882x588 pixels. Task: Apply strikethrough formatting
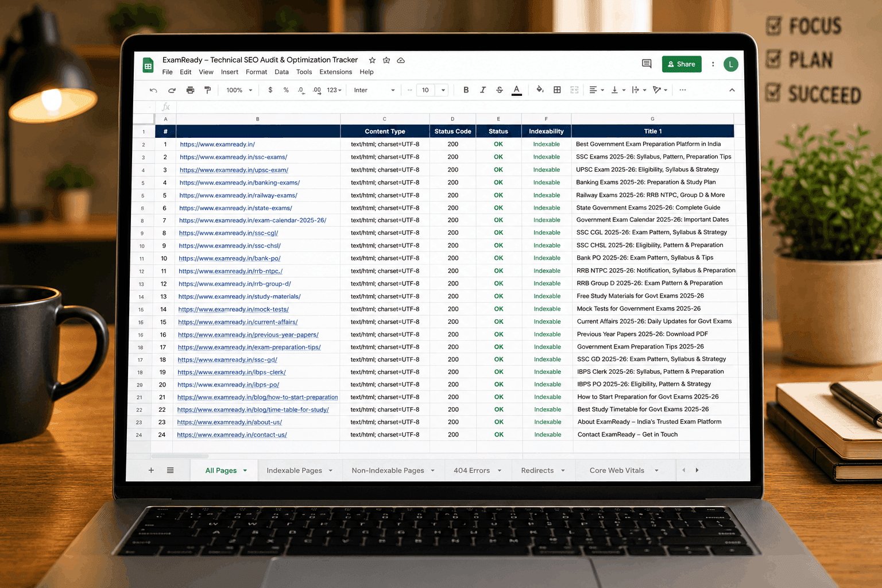coord(500,90)
